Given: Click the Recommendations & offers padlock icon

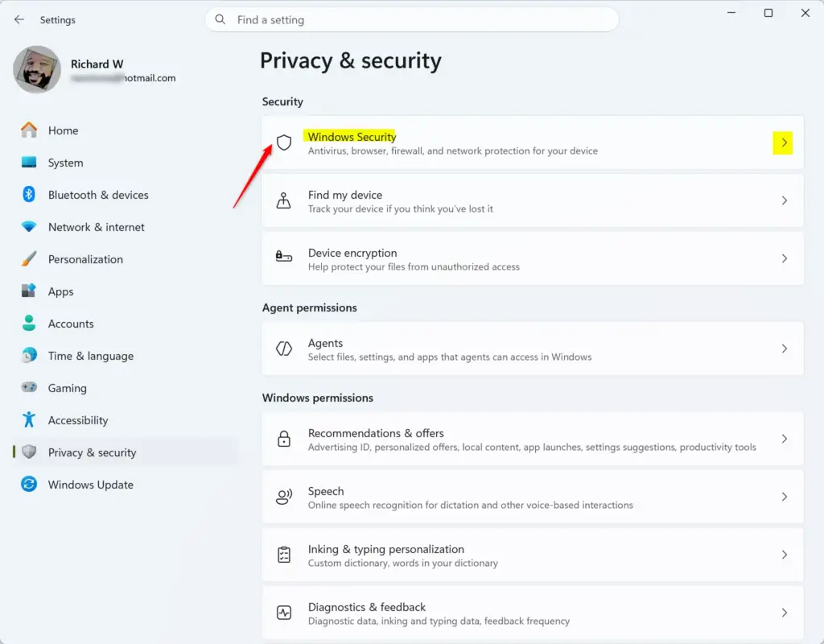Looking at the screenshot, I should 284,439.
